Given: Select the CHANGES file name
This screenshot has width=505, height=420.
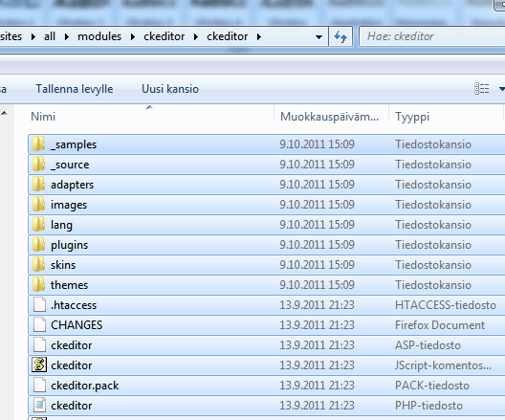Looking at the screenshot, I should coord(77,325).
